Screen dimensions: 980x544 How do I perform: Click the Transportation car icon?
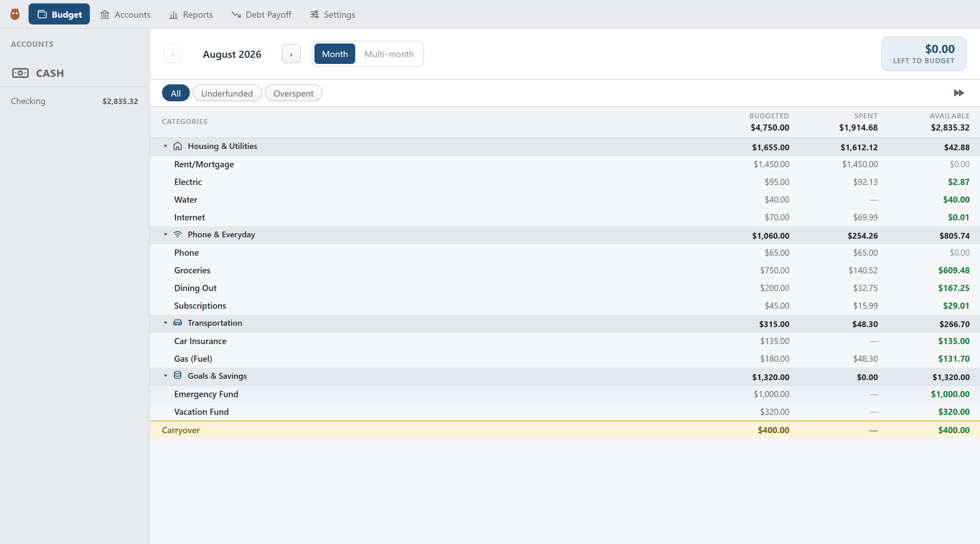[x=178, y=323]
